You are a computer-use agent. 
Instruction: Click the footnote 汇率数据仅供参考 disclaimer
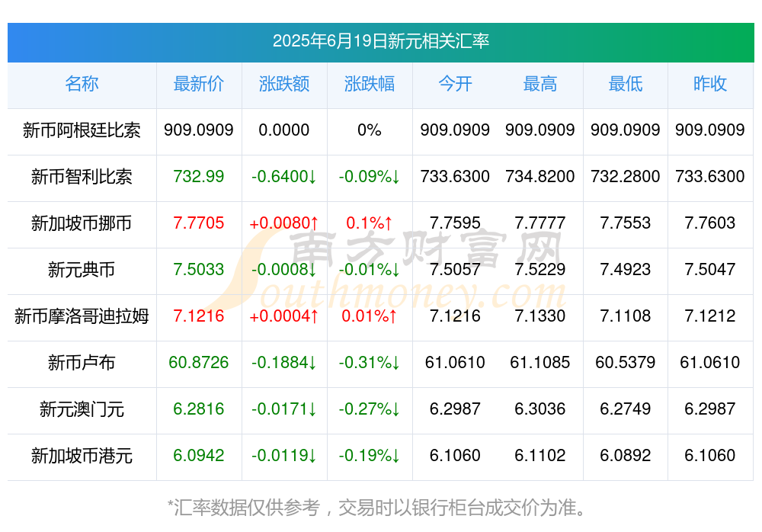coord(377,508)
